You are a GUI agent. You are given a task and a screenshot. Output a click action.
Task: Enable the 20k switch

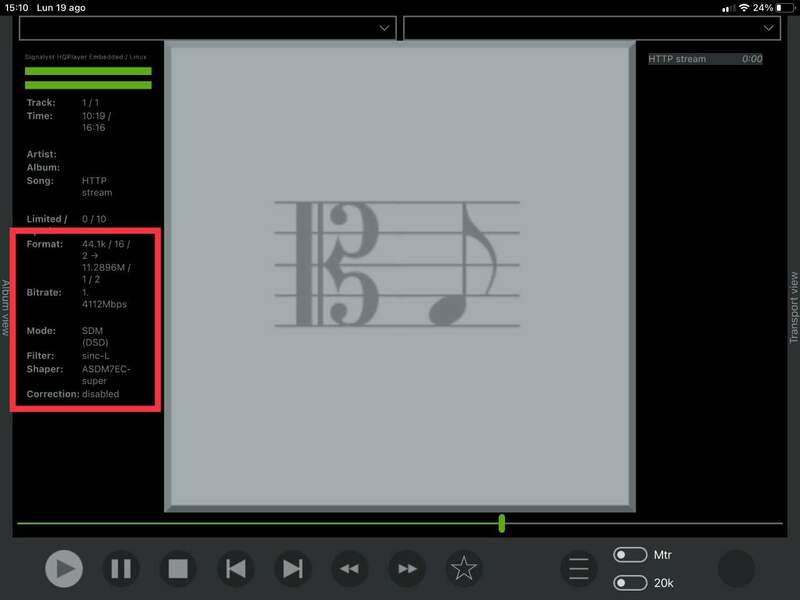630,582
